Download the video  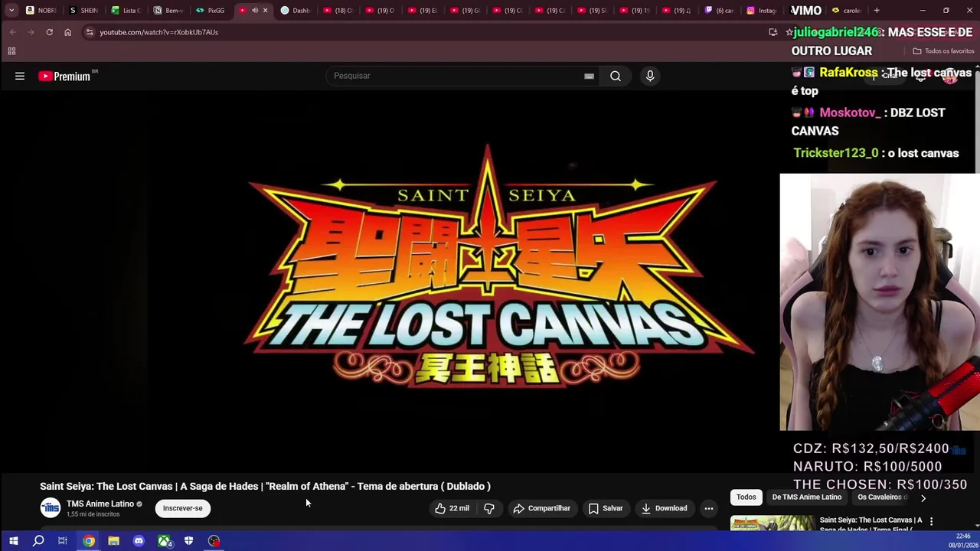(x=665, y=508)
